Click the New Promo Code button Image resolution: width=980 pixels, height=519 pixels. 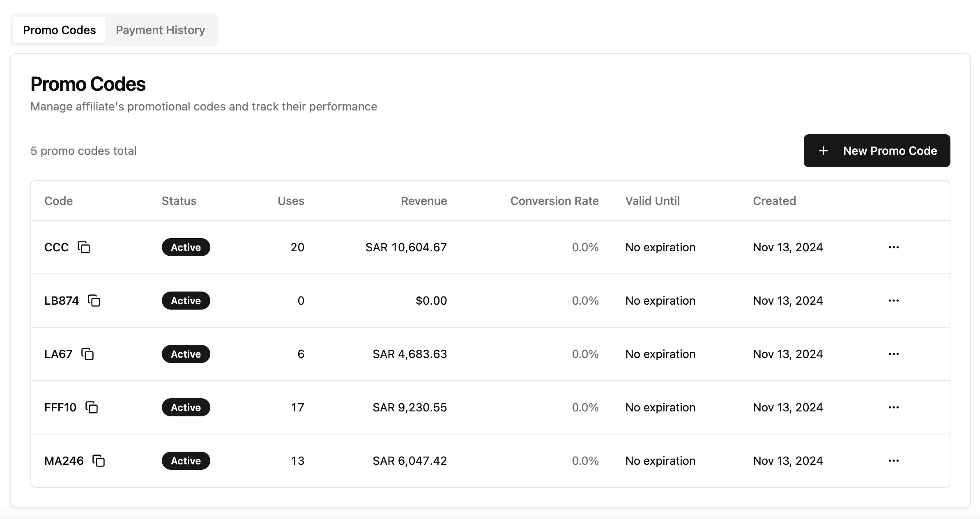(x=876, y=151)
